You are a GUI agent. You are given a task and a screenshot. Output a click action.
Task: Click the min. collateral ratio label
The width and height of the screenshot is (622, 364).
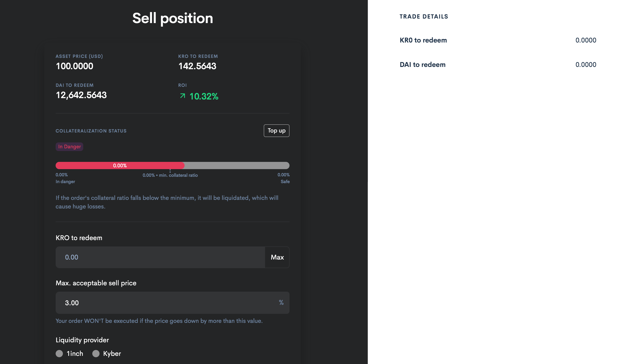pos(170,175)
